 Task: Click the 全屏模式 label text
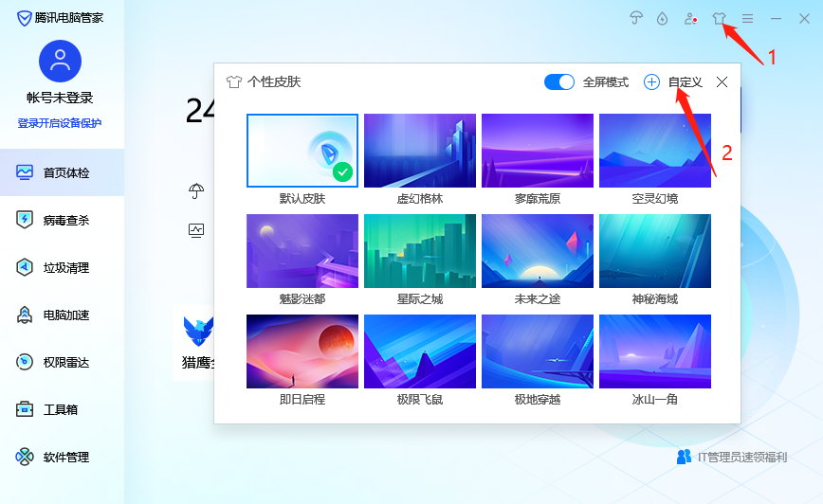606,82
